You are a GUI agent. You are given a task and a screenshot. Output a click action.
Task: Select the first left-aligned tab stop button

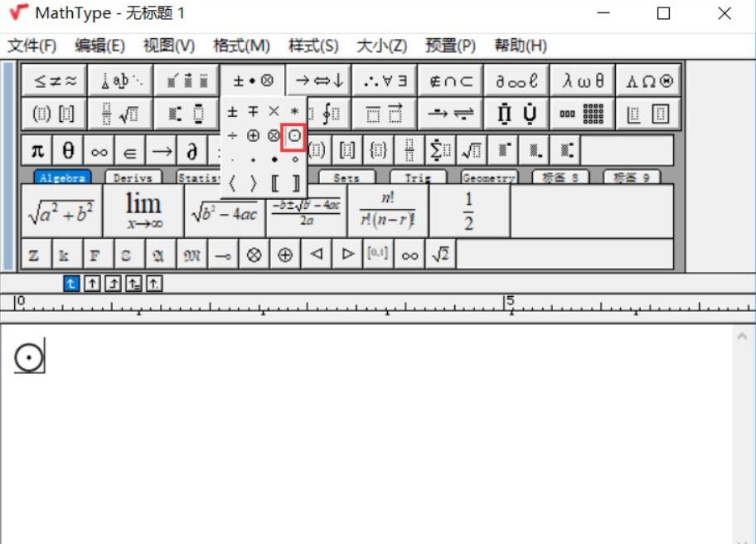[72, 284]
